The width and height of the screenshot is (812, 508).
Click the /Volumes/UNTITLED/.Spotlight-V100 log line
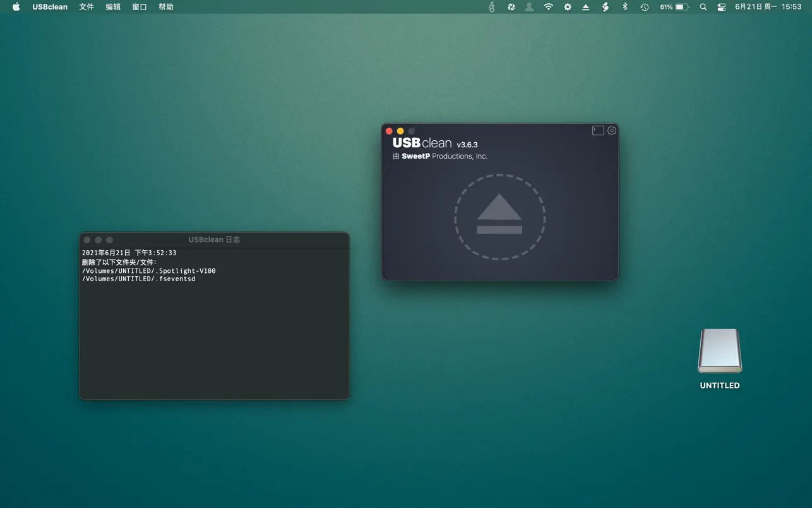tap(149, 270)
